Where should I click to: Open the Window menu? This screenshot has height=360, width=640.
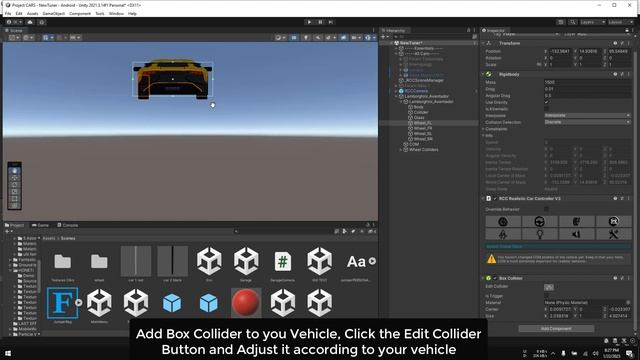(x=116, y=13)
